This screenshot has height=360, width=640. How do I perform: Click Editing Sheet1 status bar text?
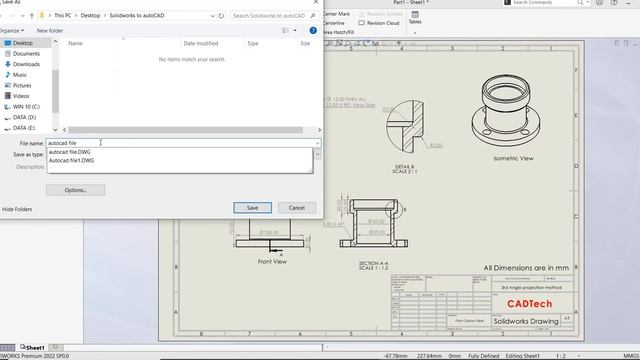pos(522,356)
